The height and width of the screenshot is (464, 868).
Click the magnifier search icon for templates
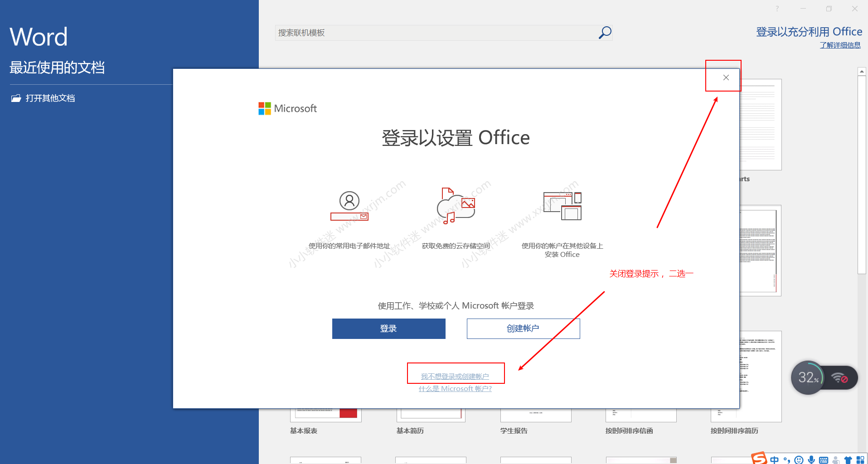pos(605,33)
